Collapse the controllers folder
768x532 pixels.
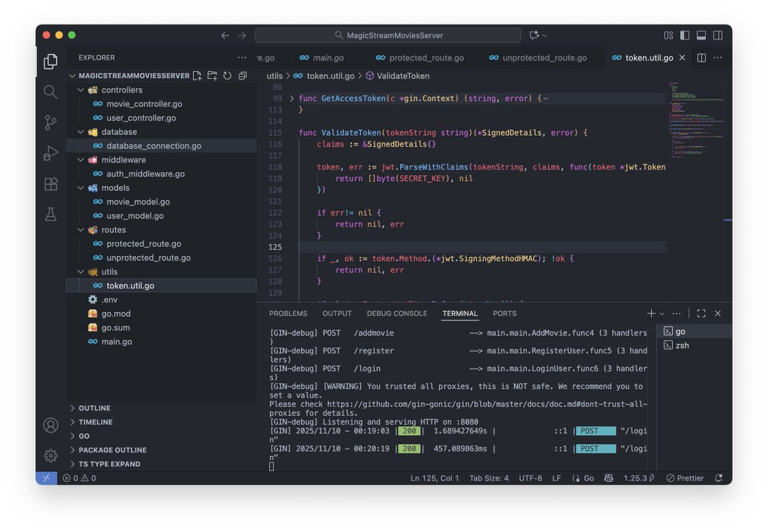(81, 90)
